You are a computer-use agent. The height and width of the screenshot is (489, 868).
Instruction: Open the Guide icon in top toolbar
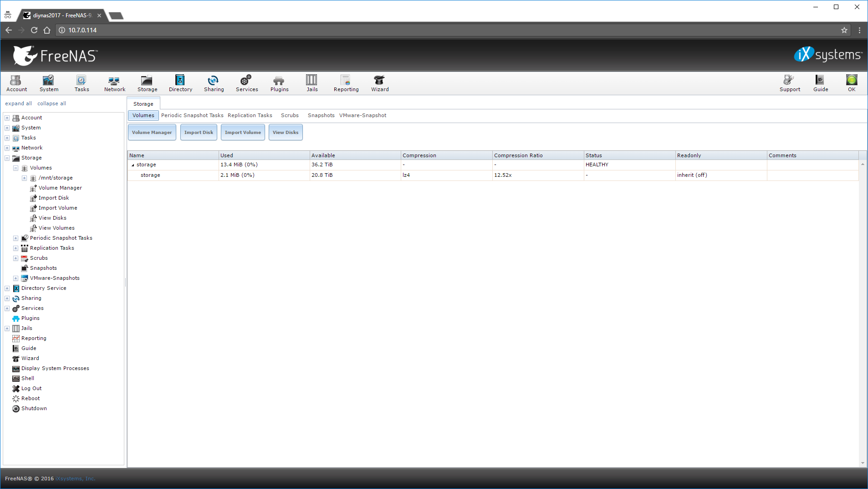point(820,83)
